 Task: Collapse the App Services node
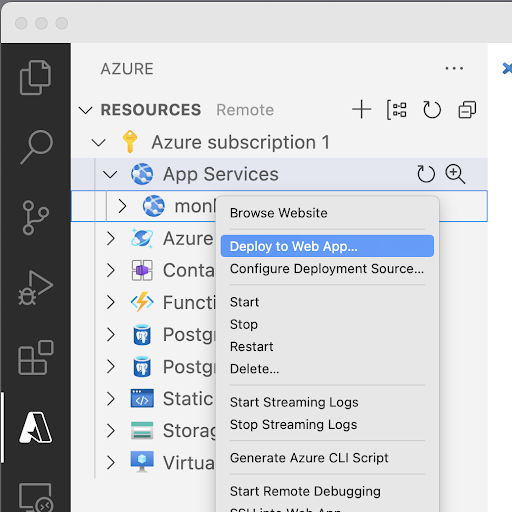[110, 174]
